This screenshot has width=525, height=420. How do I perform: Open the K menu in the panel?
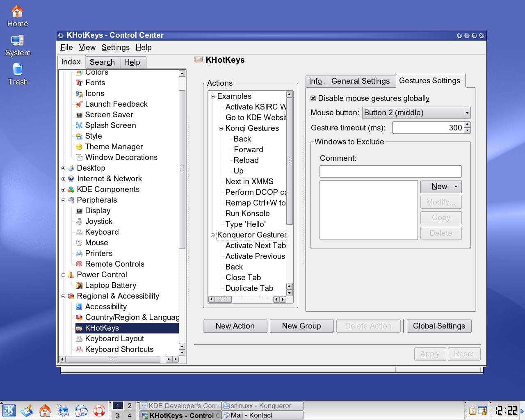[x=9, y=411]
